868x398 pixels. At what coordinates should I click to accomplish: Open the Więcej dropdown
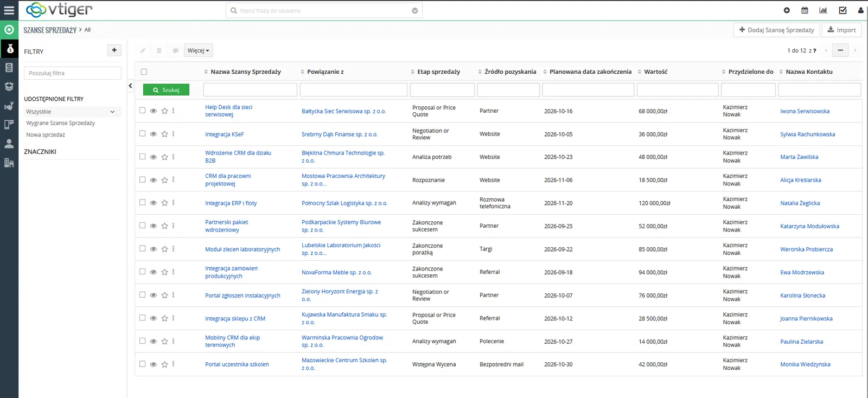[x=198, y=50]
